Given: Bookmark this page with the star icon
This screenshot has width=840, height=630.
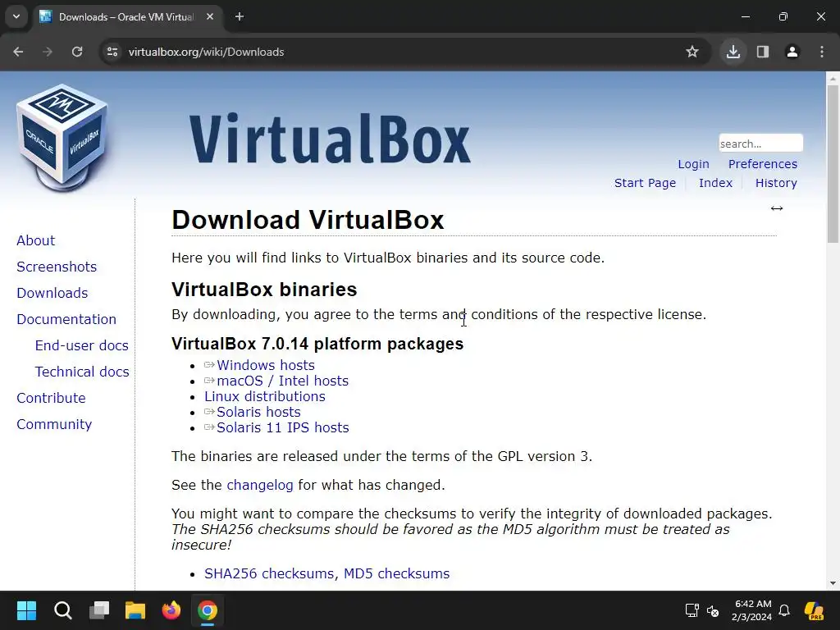Looking at the screenshot, I should tap(692, 52).
